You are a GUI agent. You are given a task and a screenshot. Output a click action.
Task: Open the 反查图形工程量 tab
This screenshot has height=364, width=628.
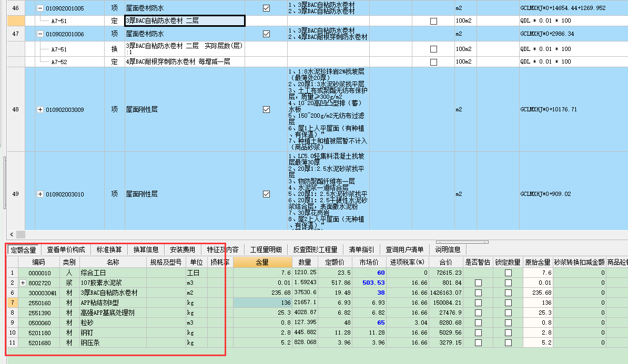[x=315, y=249]
